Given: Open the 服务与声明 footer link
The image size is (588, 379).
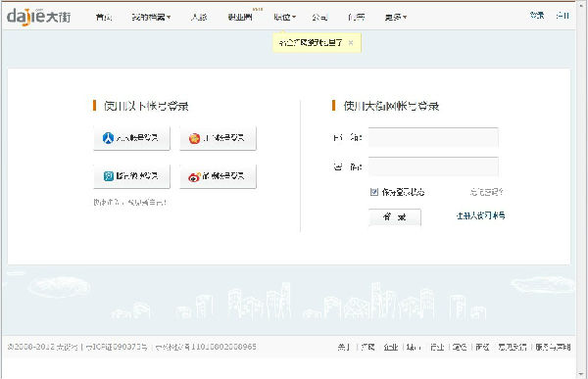Looking at the screenshot, I should coord(553,347).
